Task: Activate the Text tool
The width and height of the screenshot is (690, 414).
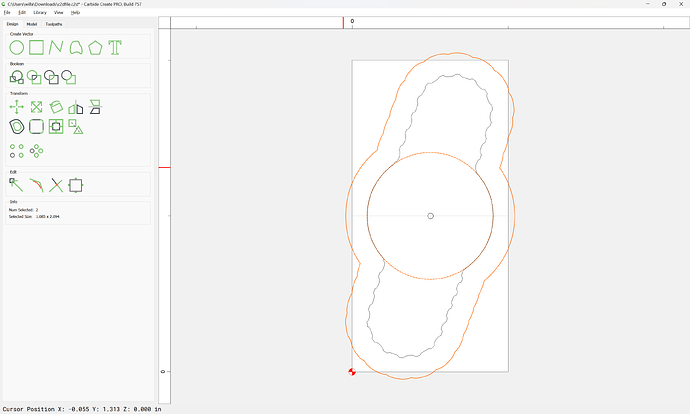Action: click(115, 47)
